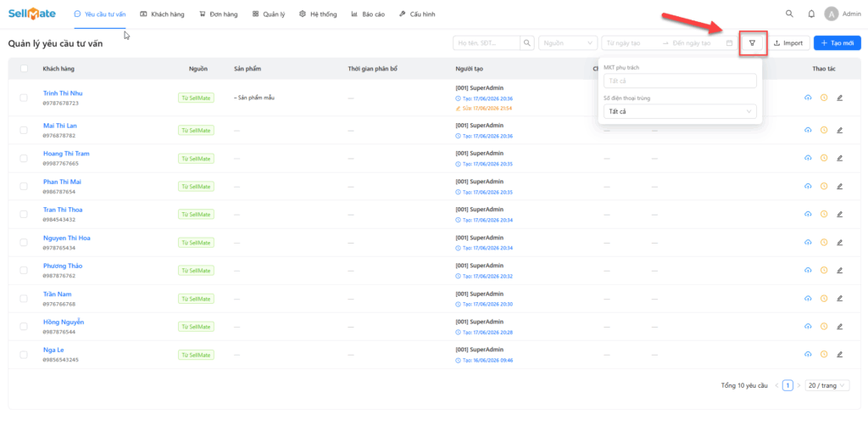868x426 pixels.
Task: Click the SellMate logo
Action: pos(32,14)
